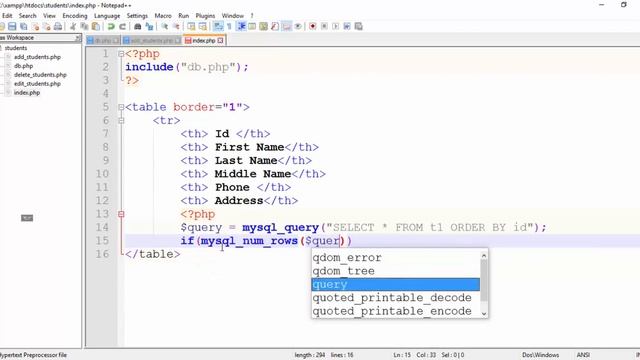Open the Language menu
The height and width of the screenshot is (360, 640).
(x=107, y=16)
